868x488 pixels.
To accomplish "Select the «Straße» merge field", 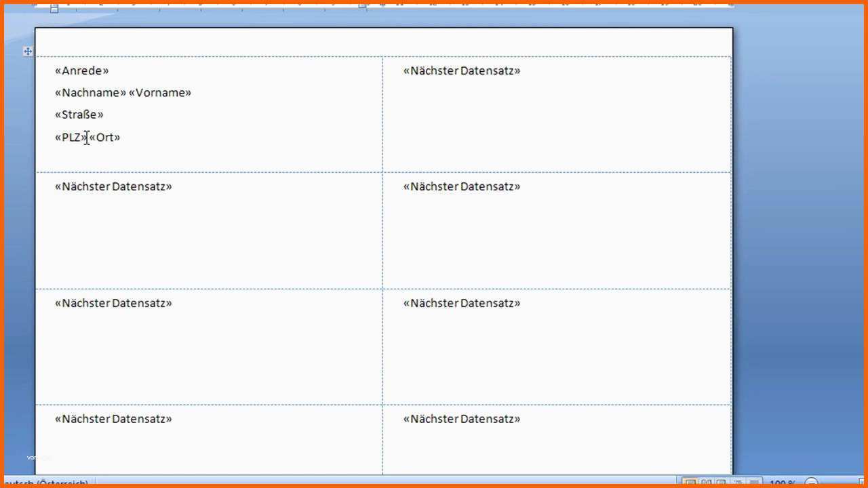I will pyautogui.click(x=79, y=115).
